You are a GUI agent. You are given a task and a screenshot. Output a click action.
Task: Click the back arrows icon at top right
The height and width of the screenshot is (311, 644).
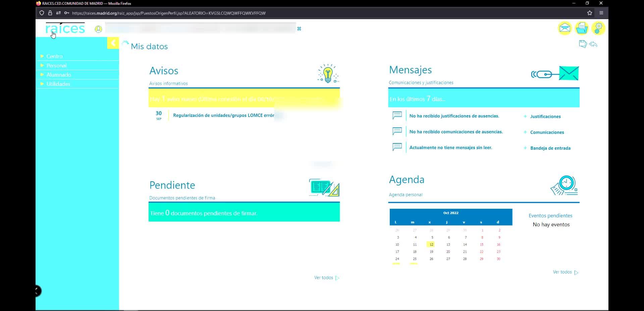coord(593,44)
